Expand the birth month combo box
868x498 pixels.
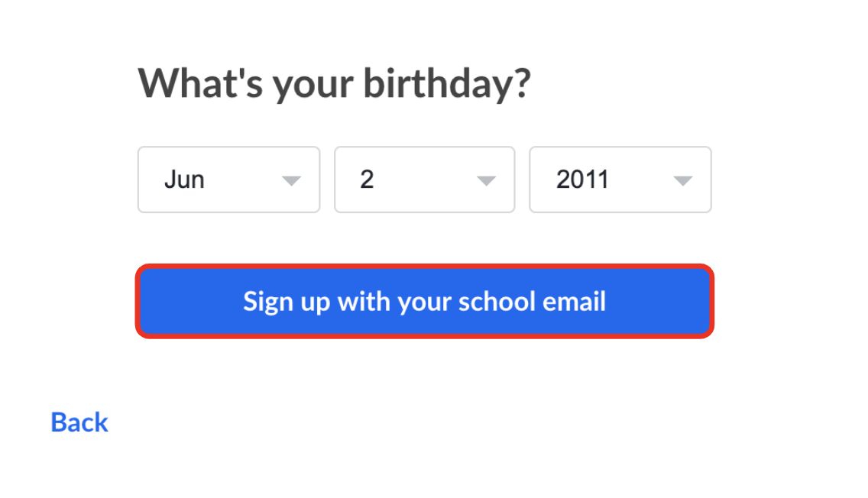click(228, 179)
